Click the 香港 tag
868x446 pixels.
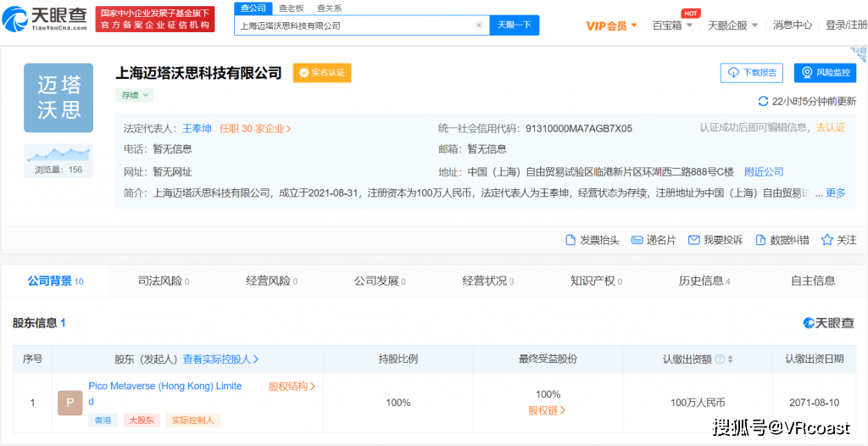103,421
